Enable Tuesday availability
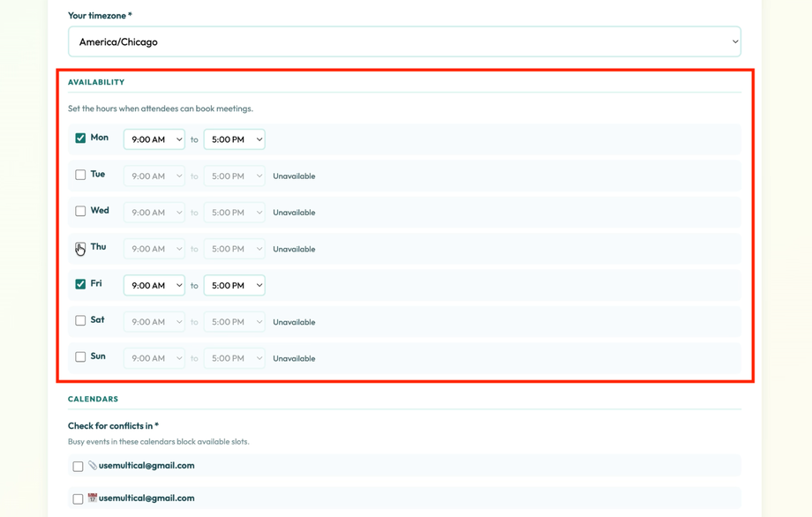This screenshot has width=812, height=517. coord(79,175)
